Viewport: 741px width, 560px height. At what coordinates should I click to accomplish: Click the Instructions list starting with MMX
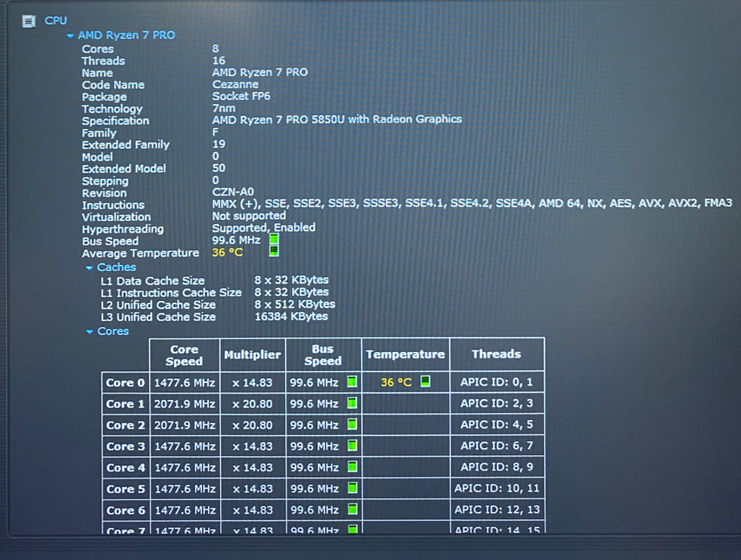click(471, 203)
